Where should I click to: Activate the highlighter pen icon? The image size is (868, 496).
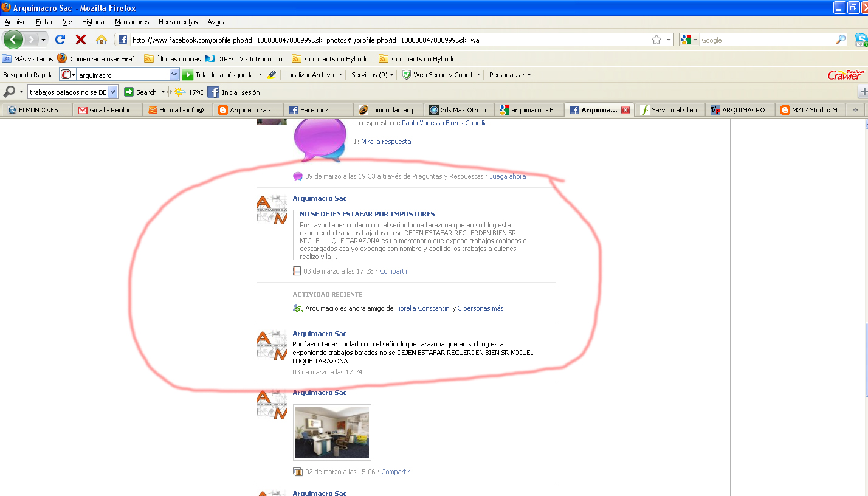pyautogui.click(x=272, y=75)
